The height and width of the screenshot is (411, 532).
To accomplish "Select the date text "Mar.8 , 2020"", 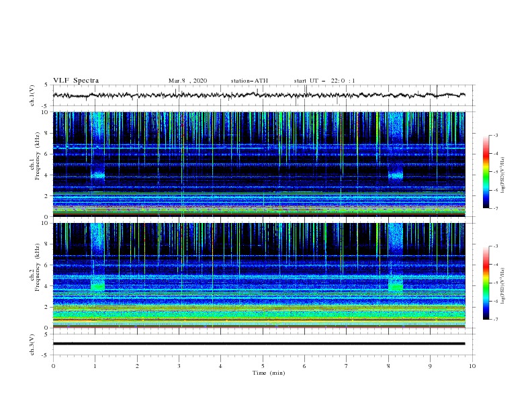I will (187, 81).
